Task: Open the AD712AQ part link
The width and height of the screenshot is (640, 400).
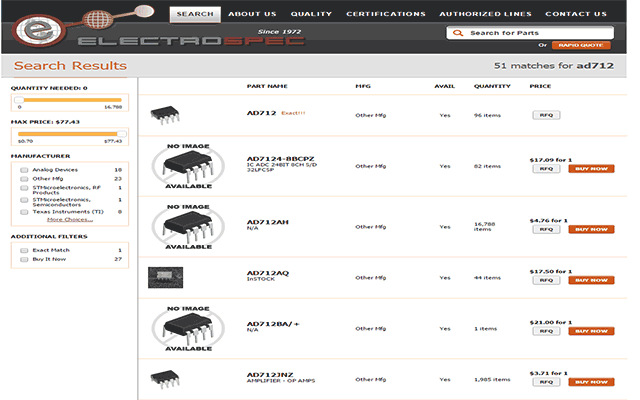Action: point(267,273)
